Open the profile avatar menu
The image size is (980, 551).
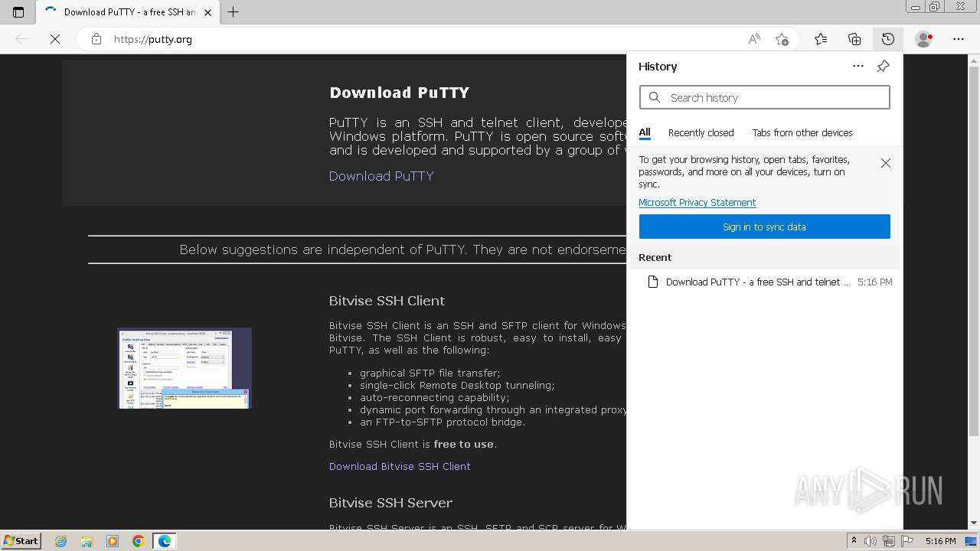coord(924,39)
